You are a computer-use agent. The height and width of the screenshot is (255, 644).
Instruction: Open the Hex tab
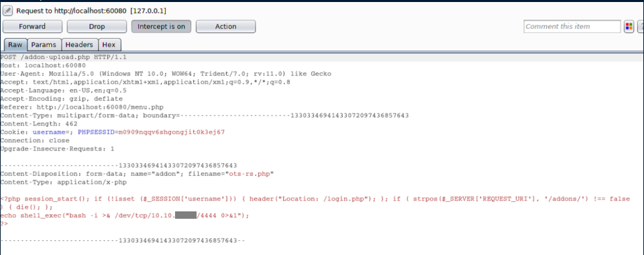click(x=109, y=45)
